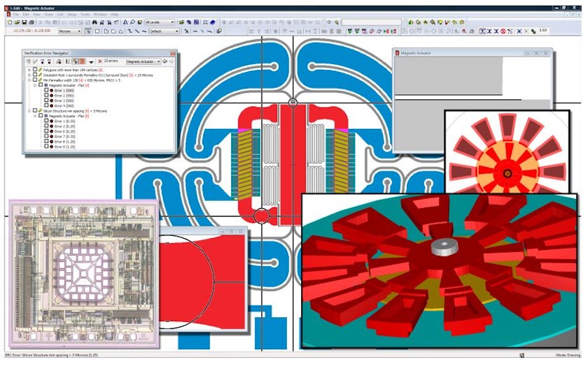The image size is (588, 367).
Task: Select 'Error 4 (590)' in the tree
Action: coord(64,106)
